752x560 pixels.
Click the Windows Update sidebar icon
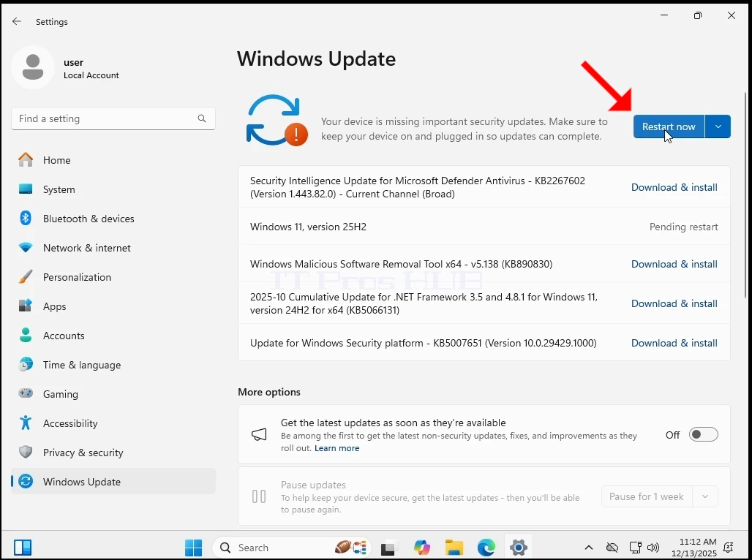tap(26, 481)
